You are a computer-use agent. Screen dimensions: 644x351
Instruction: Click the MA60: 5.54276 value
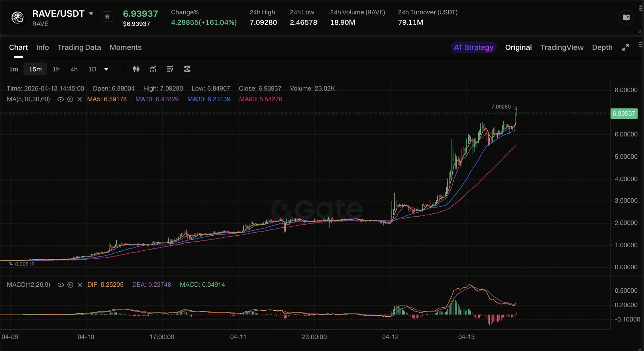(x=261, y=99)
